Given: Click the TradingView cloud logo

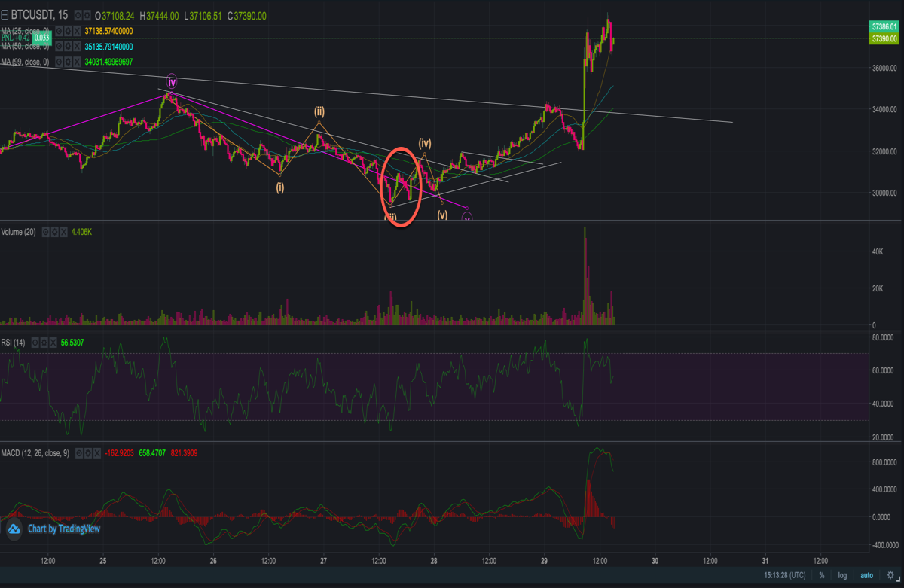Looking at the screenshot, I should coord(14,530).
